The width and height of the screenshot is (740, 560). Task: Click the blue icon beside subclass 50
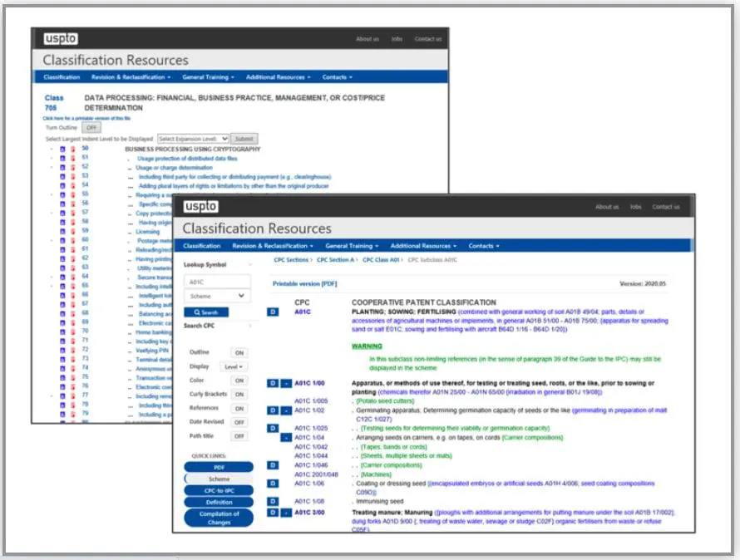[62, 149]
